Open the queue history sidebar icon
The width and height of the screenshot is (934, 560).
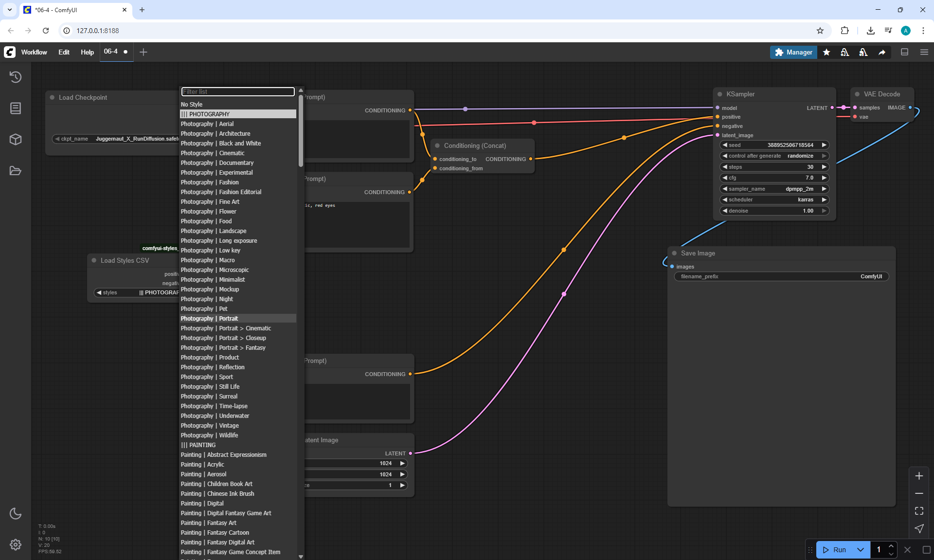[16, 77]
